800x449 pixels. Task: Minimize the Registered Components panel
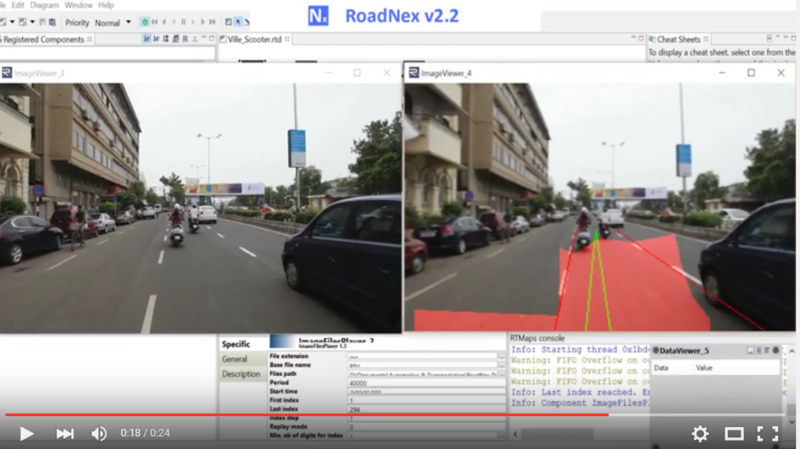click(204, 38)
